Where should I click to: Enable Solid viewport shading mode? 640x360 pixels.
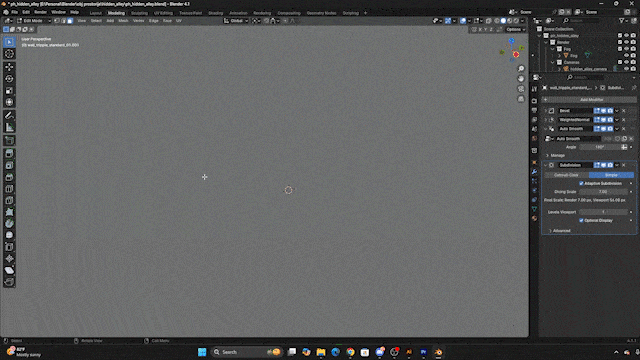(503, 21)
